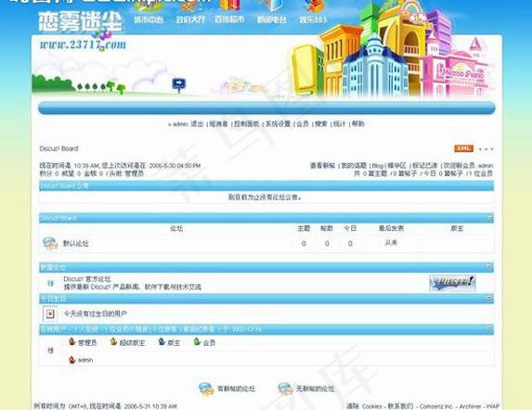Viewport: 532px width, 410px height.
Task: Click the green 会员 legend user icon
Action: point(197,342)
